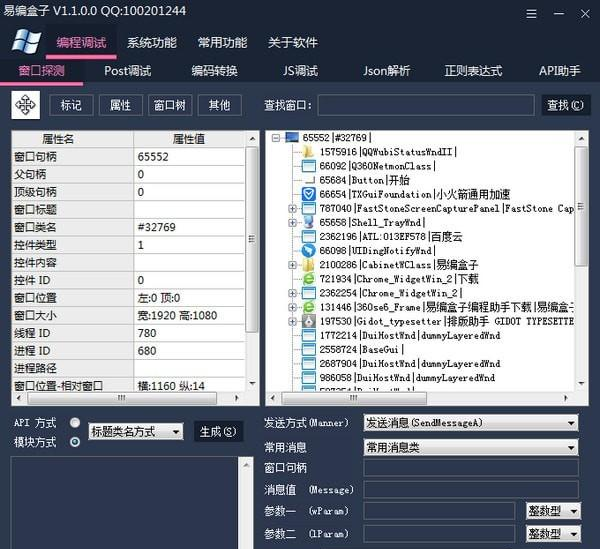Switch to 编程调试 main tab

click(x=81, y=42)
